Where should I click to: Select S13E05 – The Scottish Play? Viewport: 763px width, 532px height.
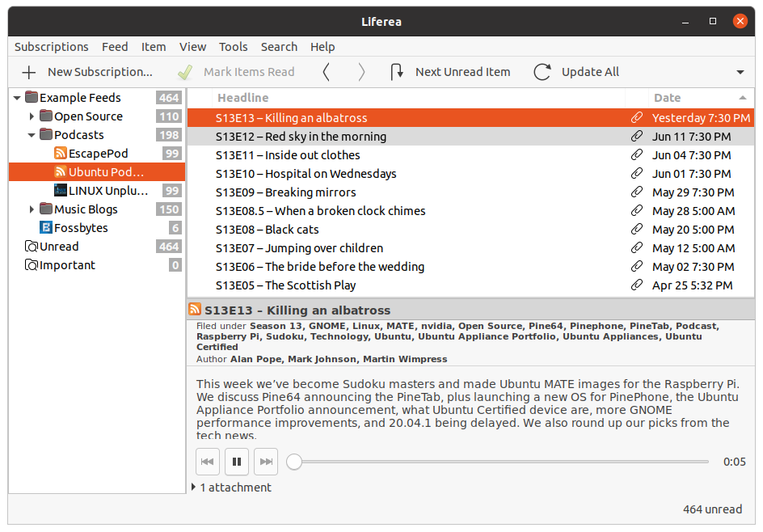pyautogui.click(x=470, y=285)
